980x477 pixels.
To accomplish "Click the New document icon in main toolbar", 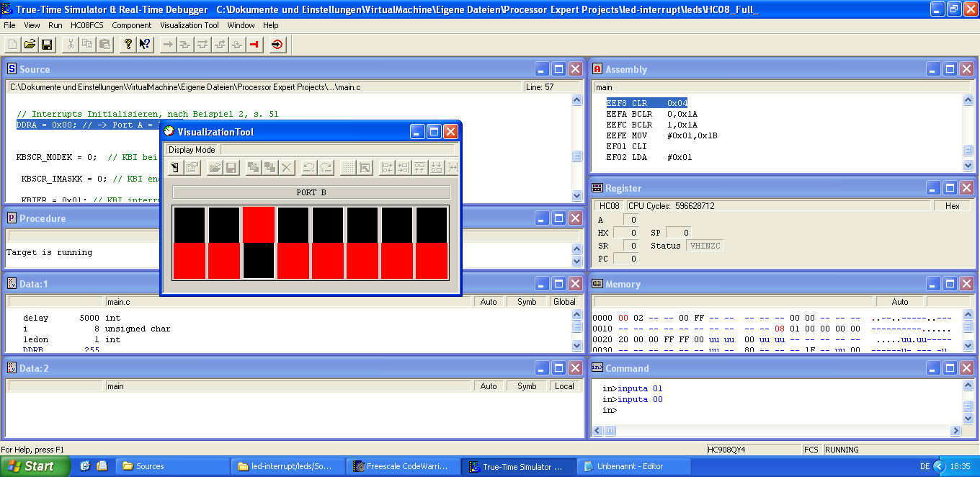I will click(13, 45).
